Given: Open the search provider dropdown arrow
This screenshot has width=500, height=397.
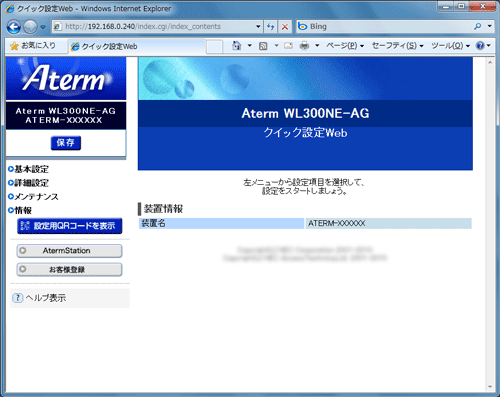Looking at the screenshot, I should point(489,26).
